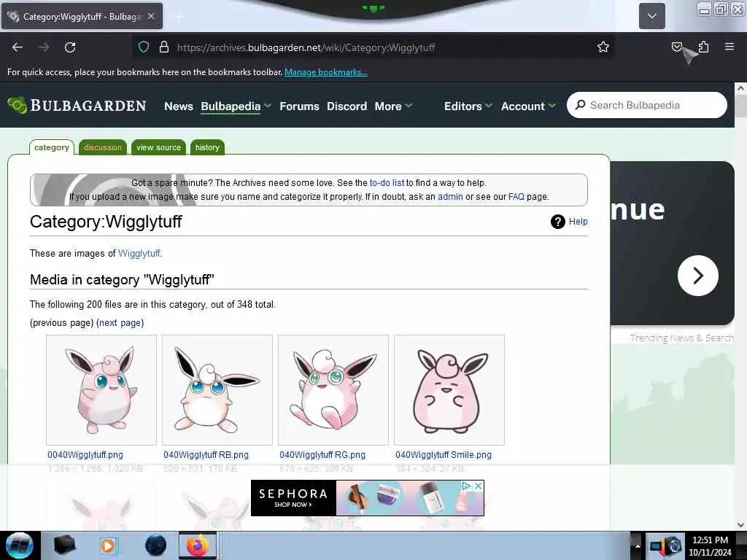Image resolution: width=747 pixels, height=560 pixels.
Task: Open the Firefox extensions puzzle icon
Action: pos(703,47)
